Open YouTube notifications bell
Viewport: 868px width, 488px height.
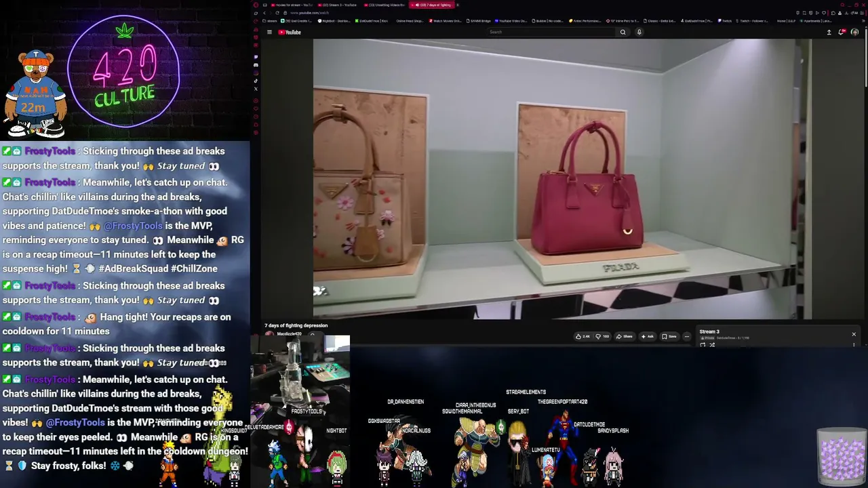coord(842,32)
